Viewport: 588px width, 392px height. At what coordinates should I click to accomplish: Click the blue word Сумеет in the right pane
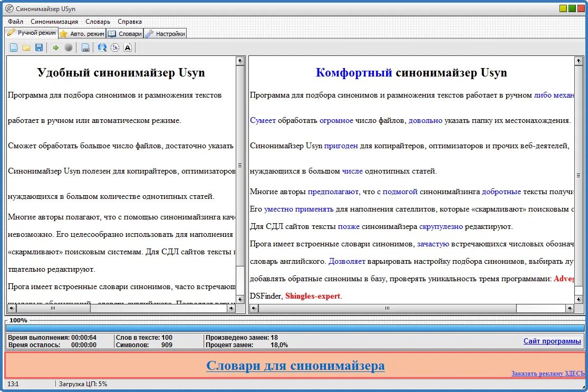pos(263,120)
